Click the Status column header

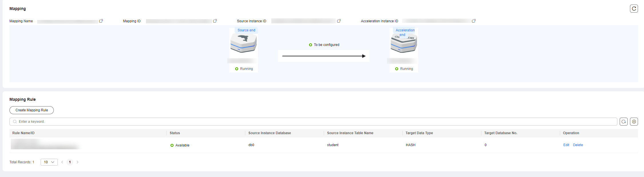pos(175,133)
